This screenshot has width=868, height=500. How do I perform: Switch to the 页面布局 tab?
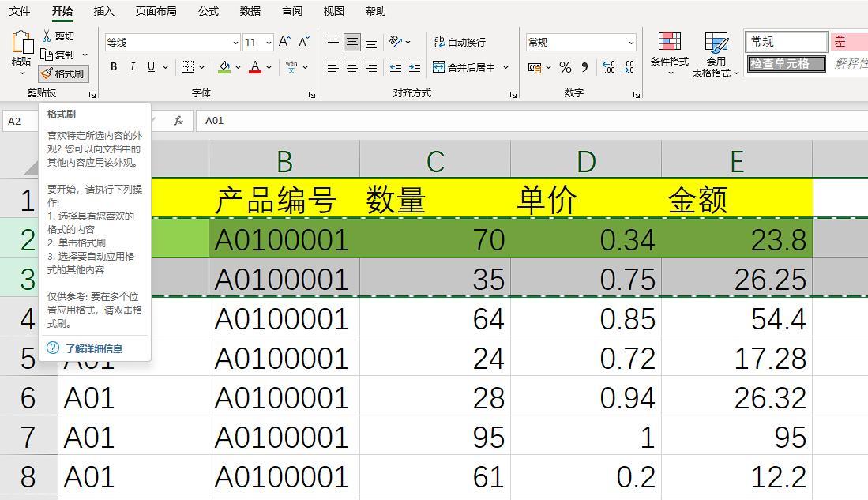coord(156,11)
